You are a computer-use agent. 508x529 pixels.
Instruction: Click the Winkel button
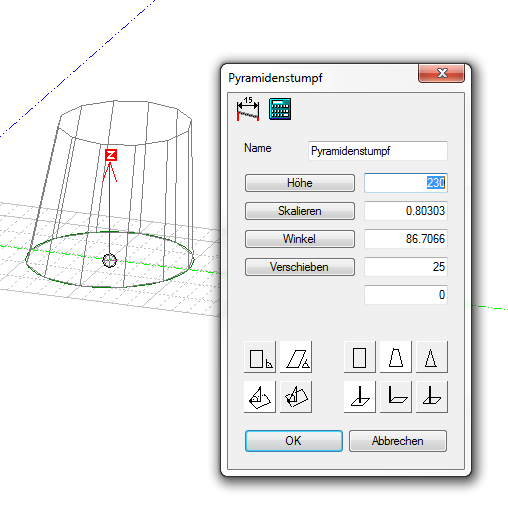point(300,239)
